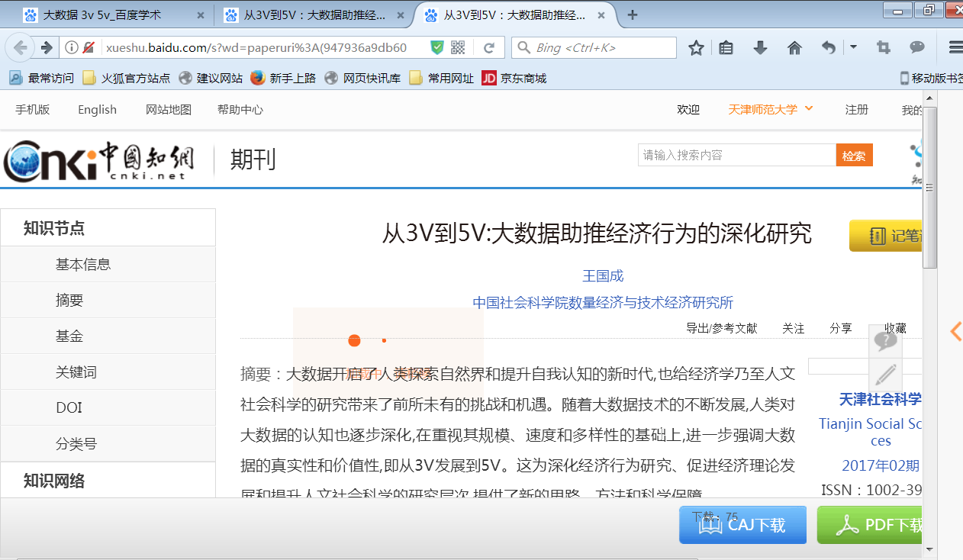Open author link 王国成
963x560 pixels.
603,275
